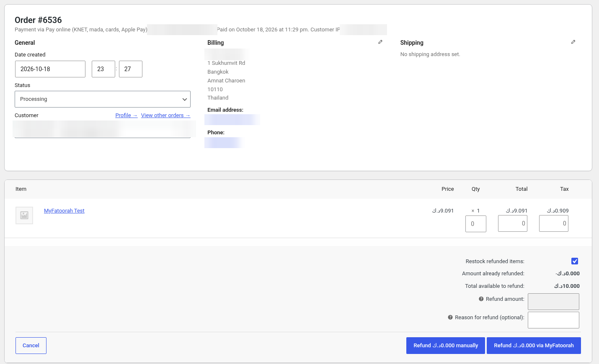Image resolution: width=599 pixels, height=364 pixels.
Task: Open MyFatoorah Test product thumbnail
Action: (24, 215)
